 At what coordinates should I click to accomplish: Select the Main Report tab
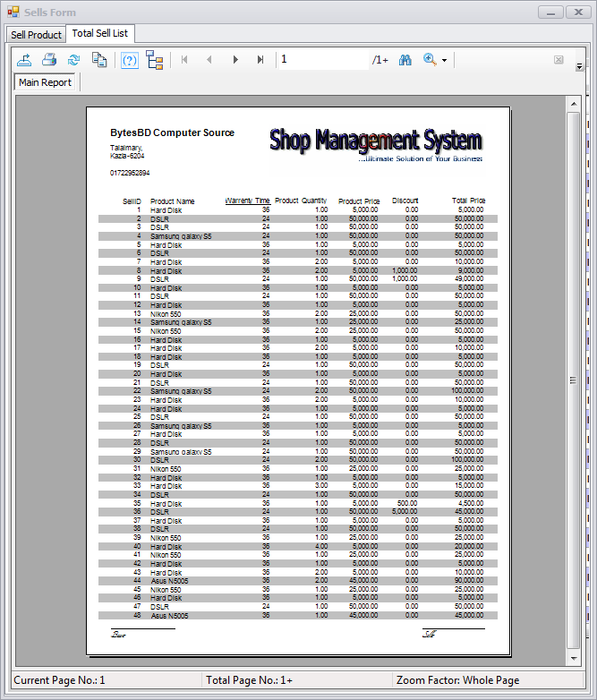45,82
